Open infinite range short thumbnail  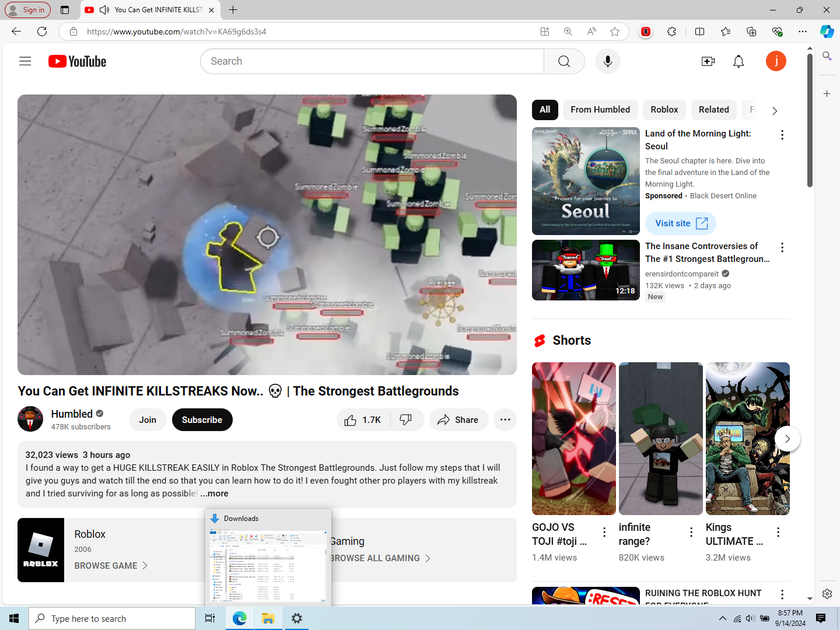(661, 439)
